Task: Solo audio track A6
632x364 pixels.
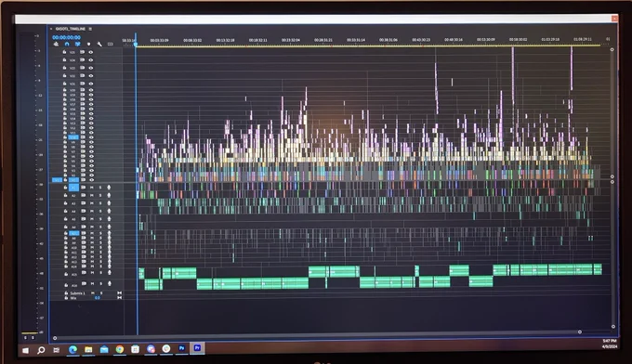Action: (x=100, y=227)
